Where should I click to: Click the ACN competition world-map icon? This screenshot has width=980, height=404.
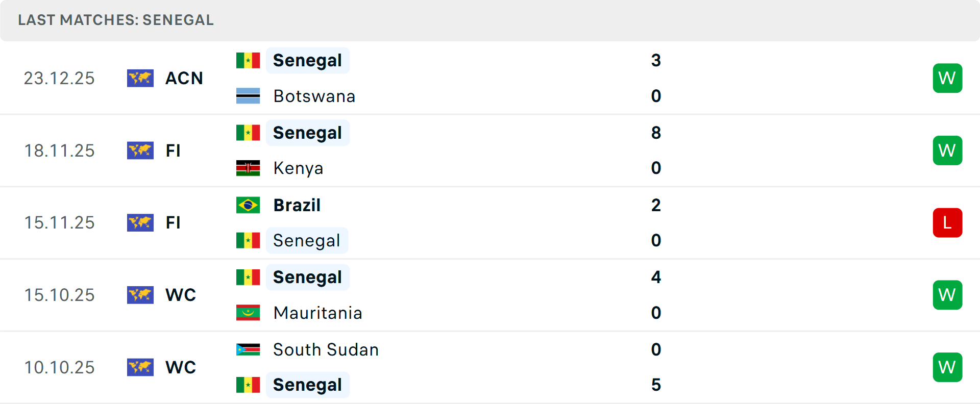140,78
